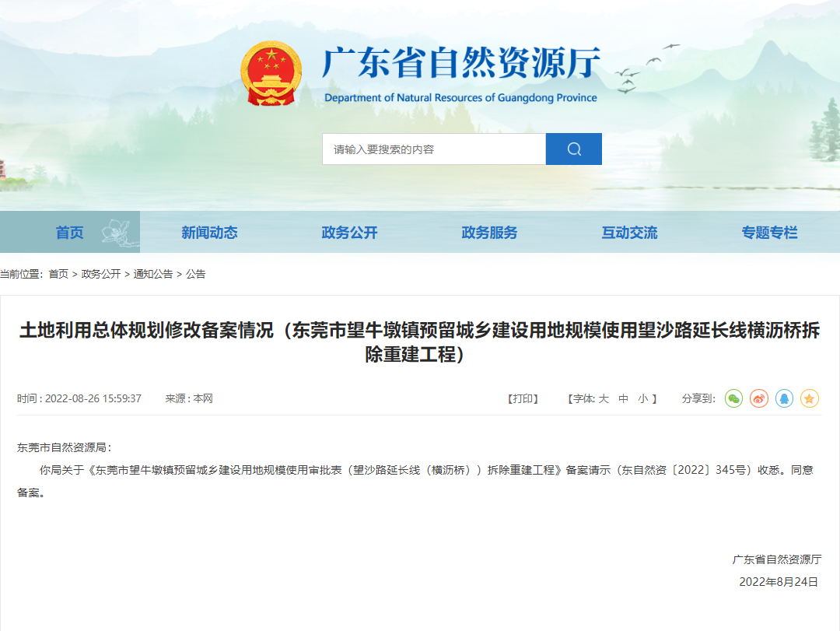The width and height of the screenshot is (840, 631).
Task: Open the 新闻动态 menu
Action: tap(209, 233)
